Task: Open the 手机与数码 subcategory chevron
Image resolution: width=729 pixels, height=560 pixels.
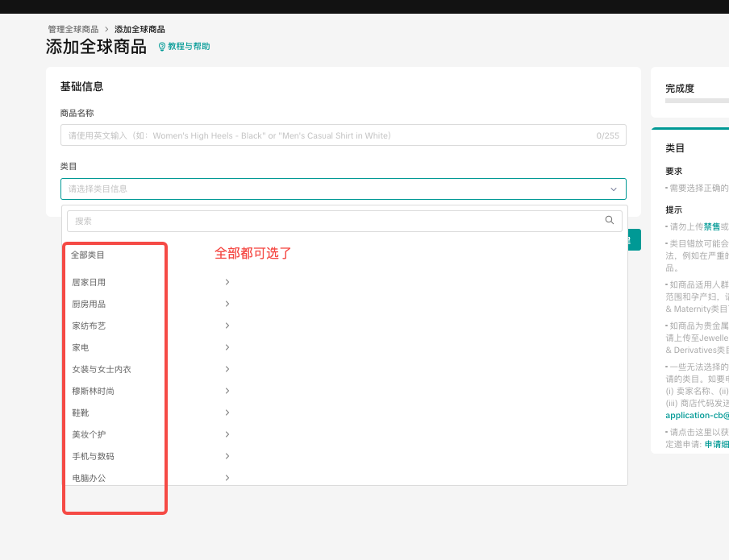Action: 227,456
